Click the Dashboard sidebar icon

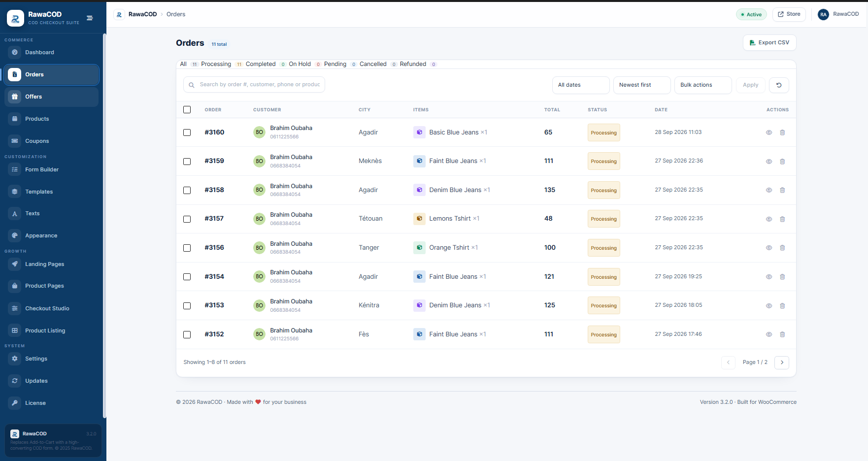[x=15, y=52]
